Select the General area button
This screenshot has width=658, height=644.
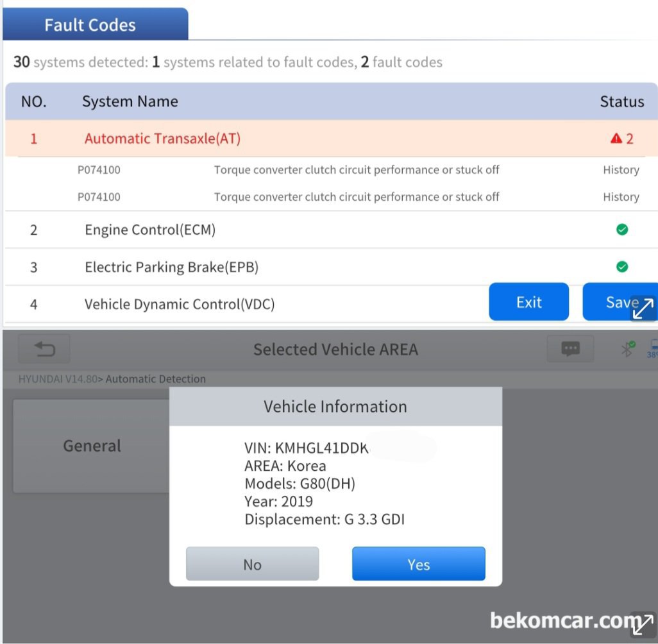point(92,446)
